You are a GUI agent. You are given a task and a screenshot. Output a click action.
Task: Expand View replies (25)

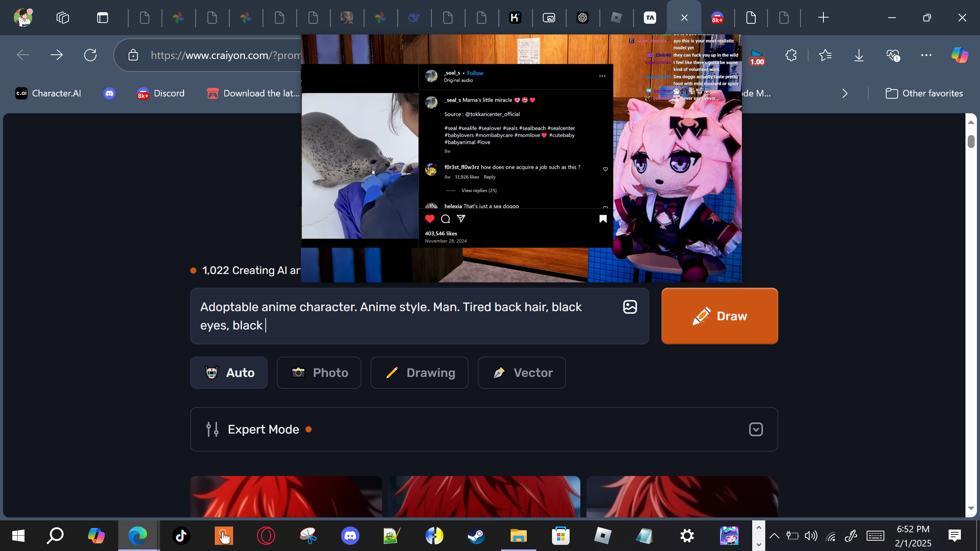pos(479,191)
